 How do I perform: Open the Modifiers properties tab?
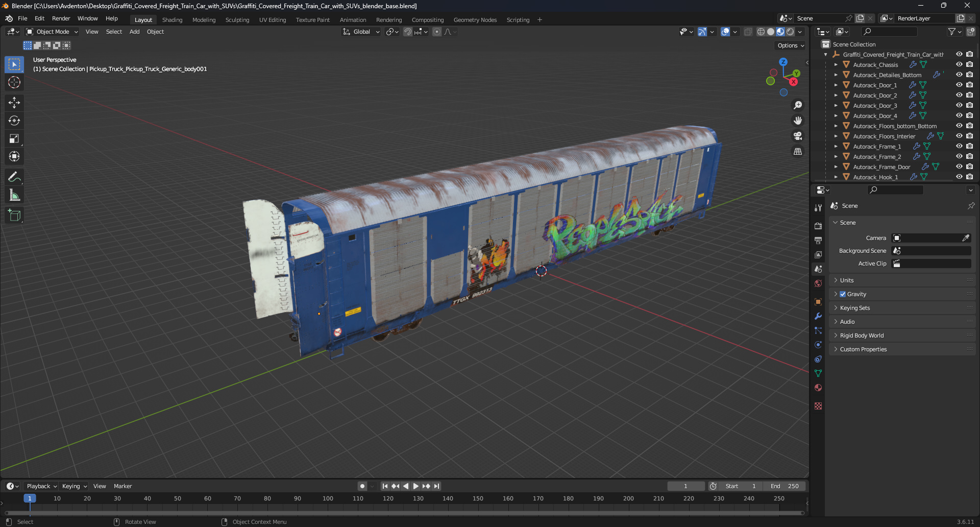(818, 316)
